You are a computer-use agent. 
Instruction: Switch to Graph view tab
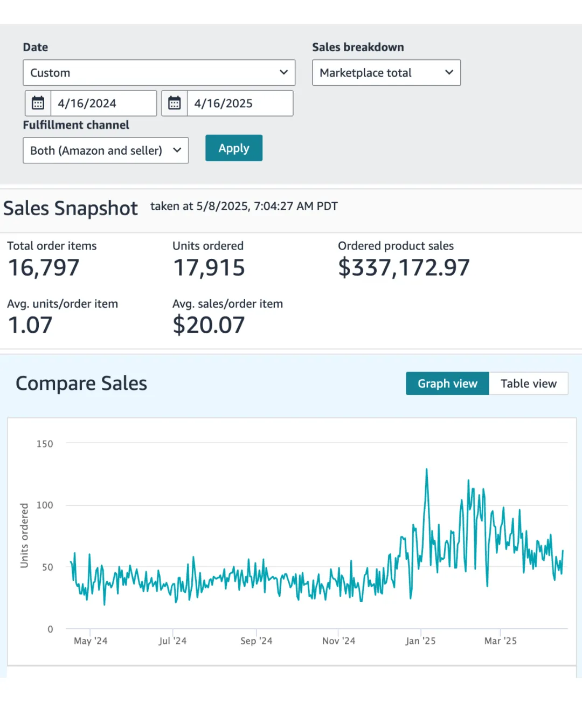[x=447, y=383]
